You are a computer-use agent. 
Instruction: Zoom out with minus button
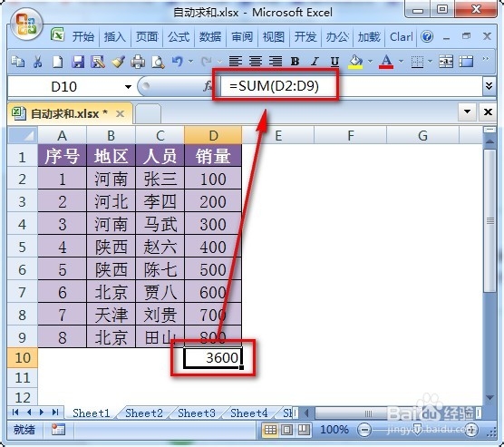pos(364,430)
